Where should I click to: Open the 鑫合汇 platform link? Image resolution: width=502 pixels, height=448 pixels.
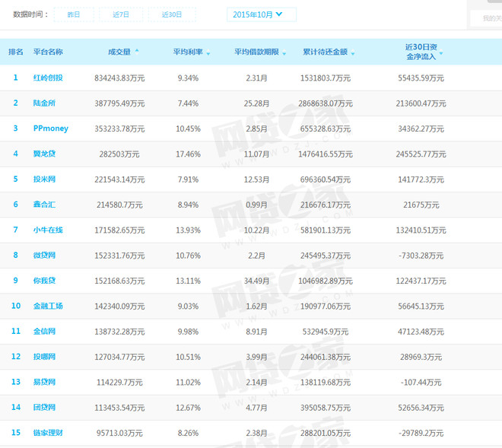coord(45,205)
